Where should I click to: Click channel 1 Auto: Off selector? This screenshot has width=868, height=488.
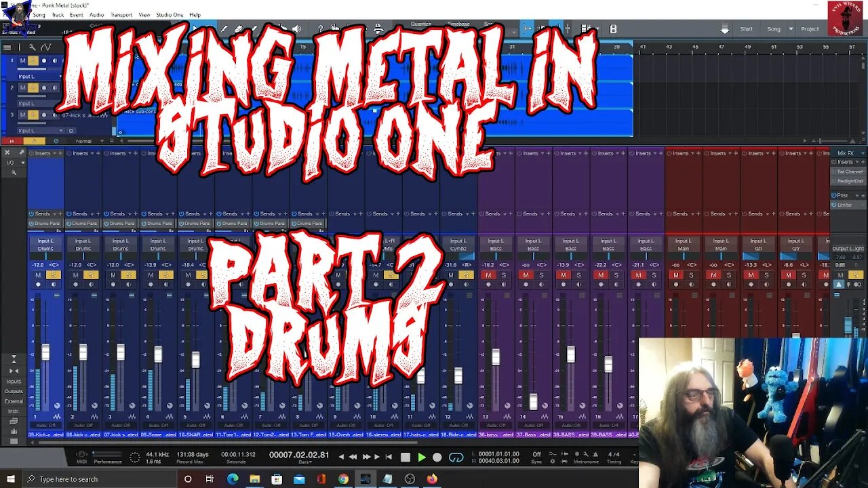point(45,425)
